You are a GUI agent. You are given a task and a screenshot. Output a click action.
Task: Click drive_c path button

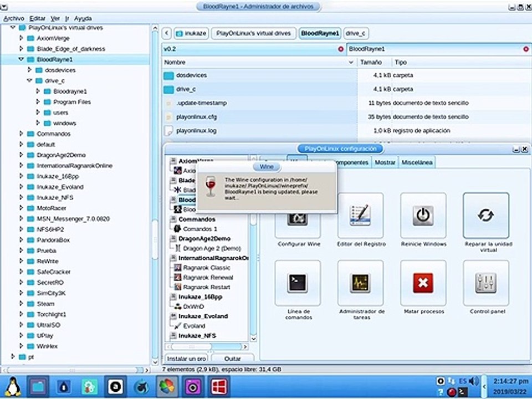coord(356,33)
